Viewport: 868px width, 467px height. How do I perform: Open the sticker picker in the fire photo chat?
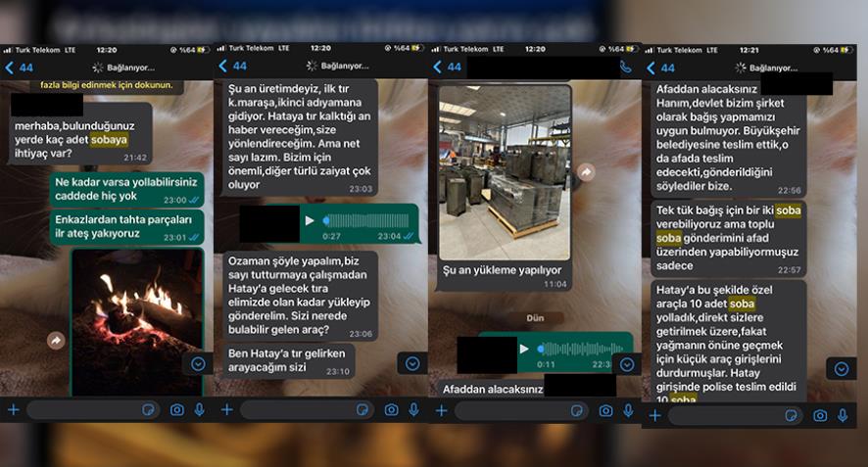click(148, 409)
